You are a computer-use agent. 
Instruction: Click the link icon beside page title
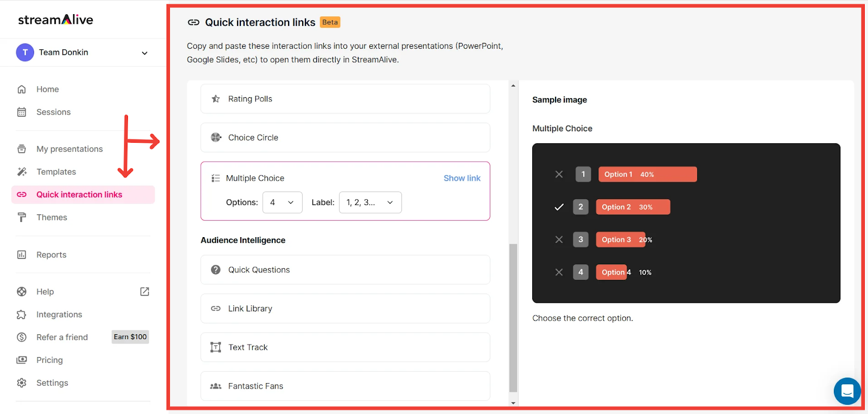(x=194, y=22)
